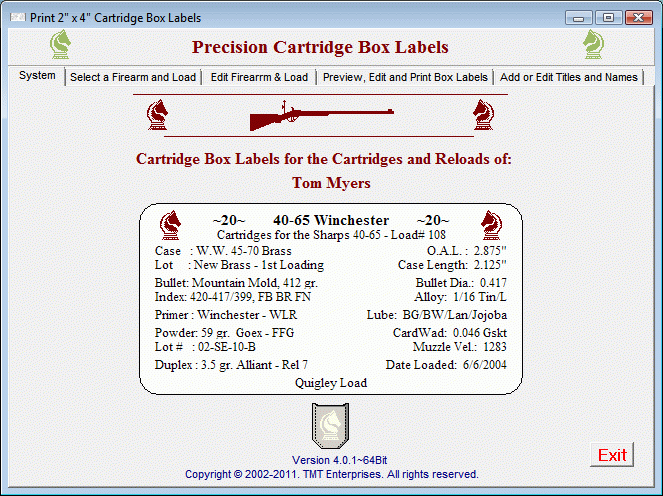The height and width of the screenshot is (496, 663).
Task: Go to Preview, Edit and Print Box Labels tab
Action: (405, 77)
